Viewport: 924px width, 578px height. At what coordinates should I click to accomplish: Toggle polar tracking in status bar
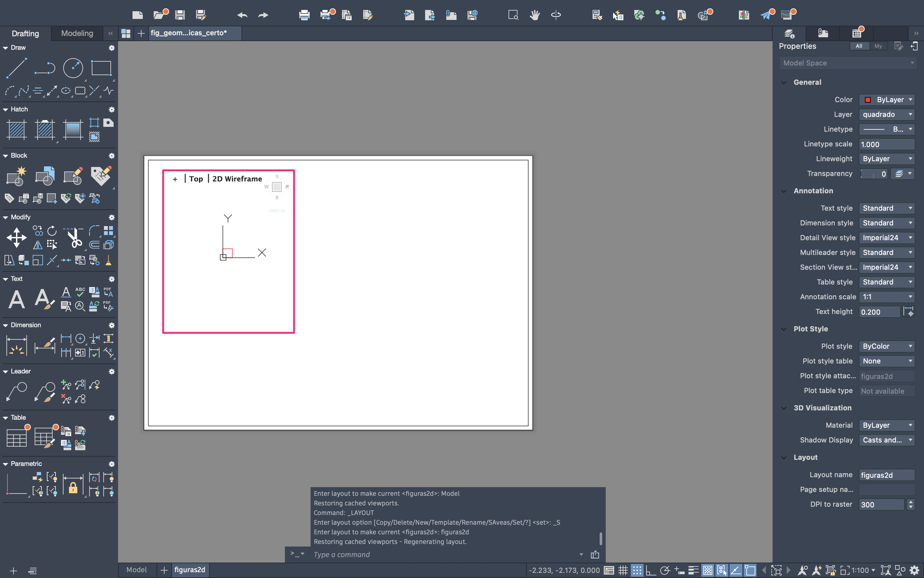point(665,570)
